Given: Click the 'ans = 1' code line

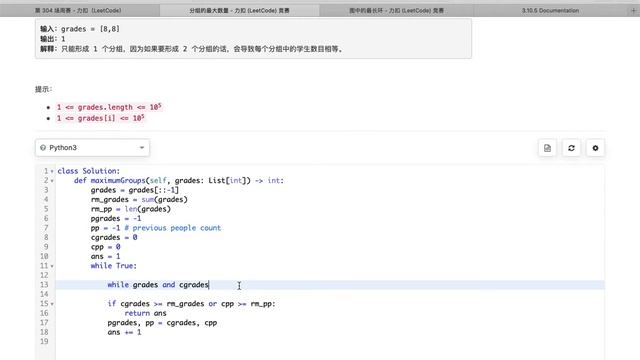Looking at the screenshot, I should pos(106,256).
